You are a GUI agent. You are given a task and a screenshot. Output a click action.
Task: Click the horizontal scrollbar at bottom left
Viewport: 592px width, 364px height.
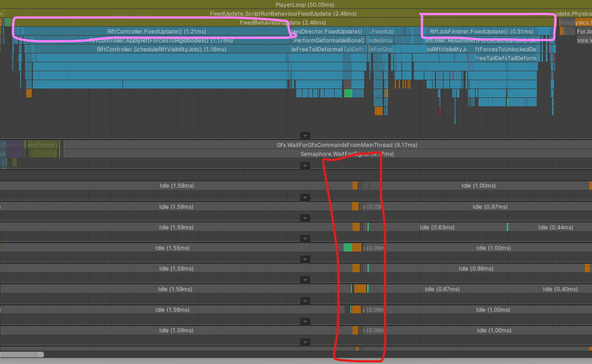pos(22,354)
